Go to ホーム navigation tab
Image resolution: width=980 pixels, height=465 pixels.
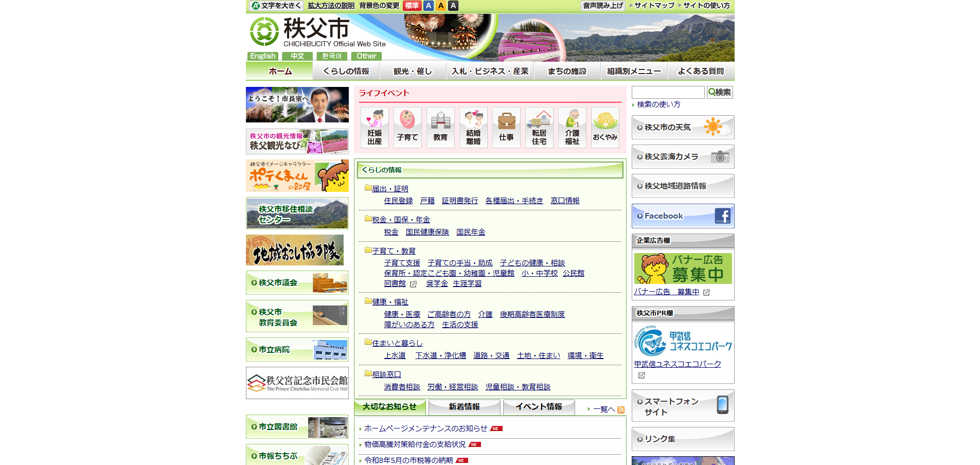279,71
